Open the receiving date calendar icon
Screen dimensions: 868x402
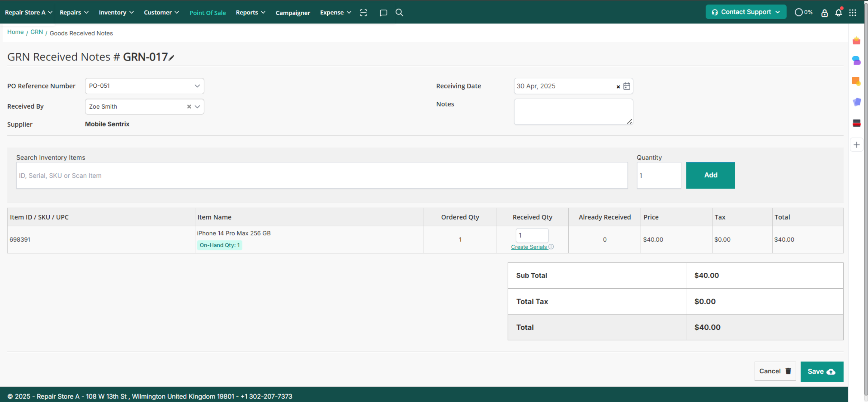click(x=627, y=86)
